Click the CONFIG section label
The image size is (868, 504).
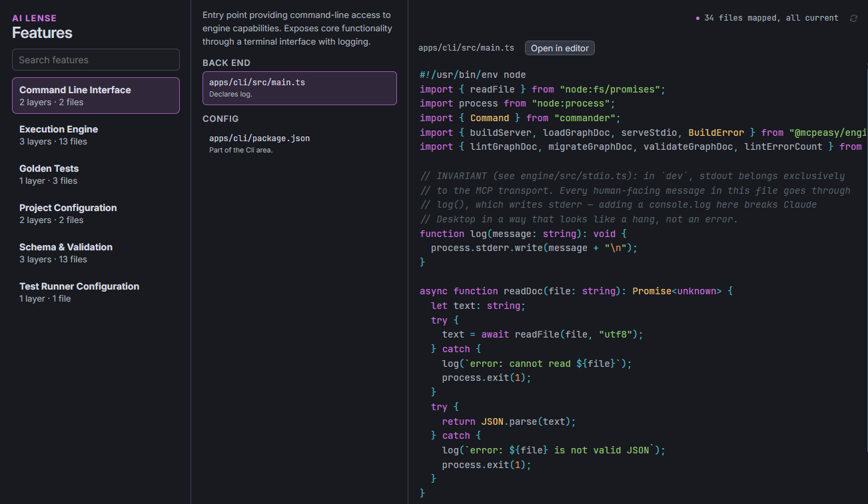220,119
